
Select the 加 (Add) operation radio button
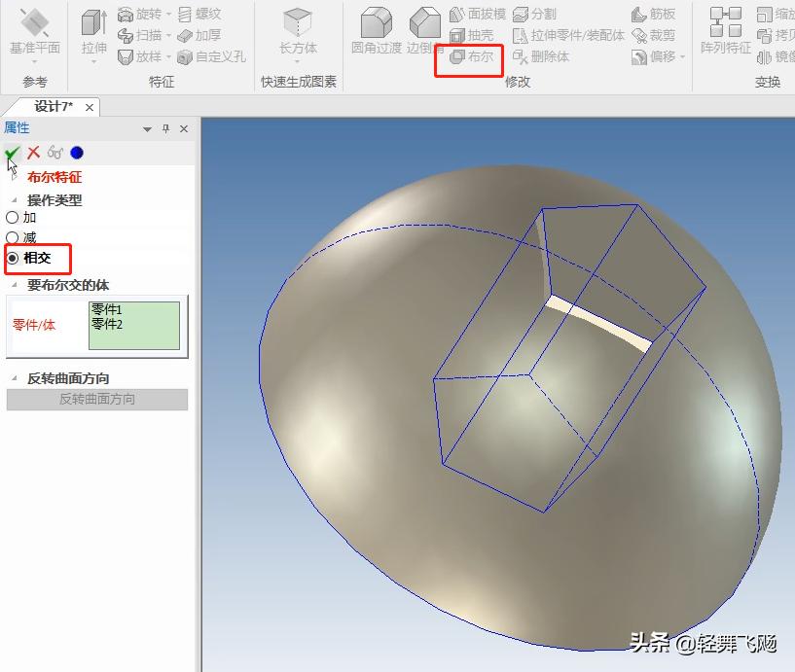pos(14,218)
